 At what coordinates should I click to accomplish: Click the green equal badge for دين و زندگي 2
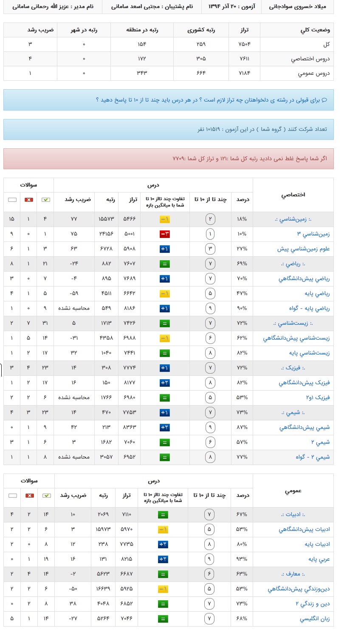[163, 604]
